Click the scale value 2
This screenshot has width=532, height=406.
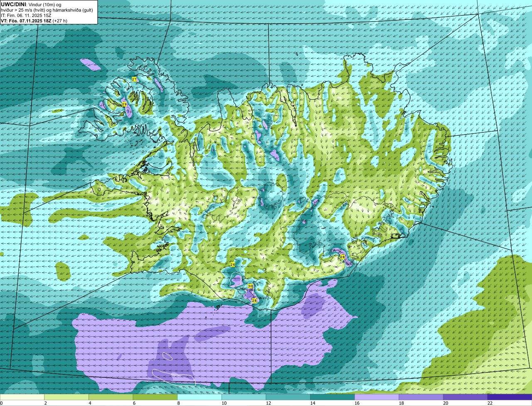coord(45,403)
